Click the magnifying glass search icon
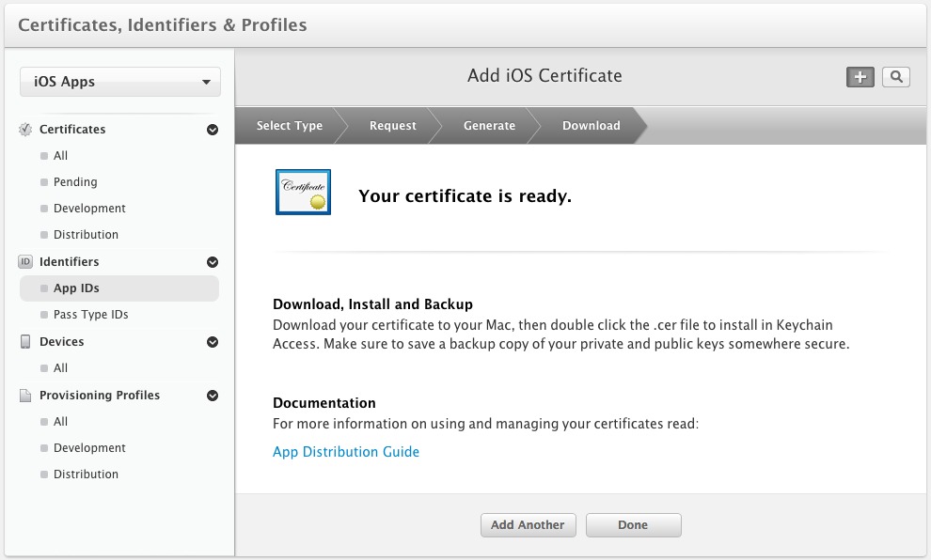Screen dimensions: 931x560 pos(895,77)
